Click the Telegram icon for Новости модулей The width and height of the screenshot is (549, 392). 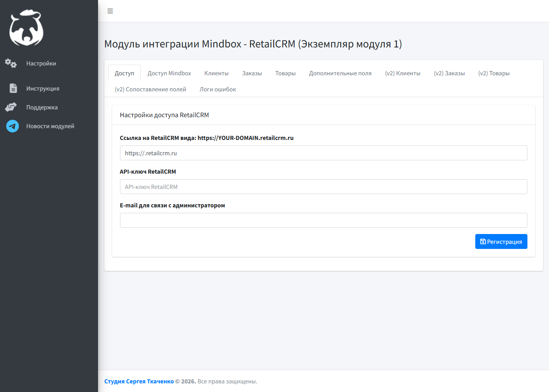point(13,126)
